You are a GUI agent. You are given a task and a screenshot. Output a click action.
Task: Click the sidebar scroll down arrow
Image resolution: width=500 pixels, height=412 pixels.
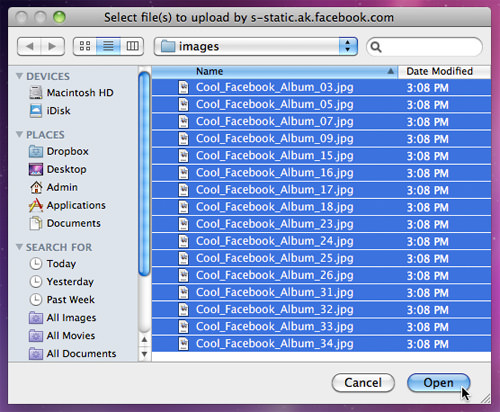tap(144, 354)
